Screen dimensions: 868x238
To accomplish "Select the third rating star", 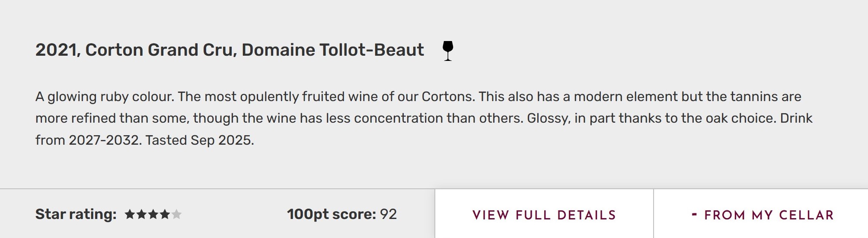I will [153, 214].
